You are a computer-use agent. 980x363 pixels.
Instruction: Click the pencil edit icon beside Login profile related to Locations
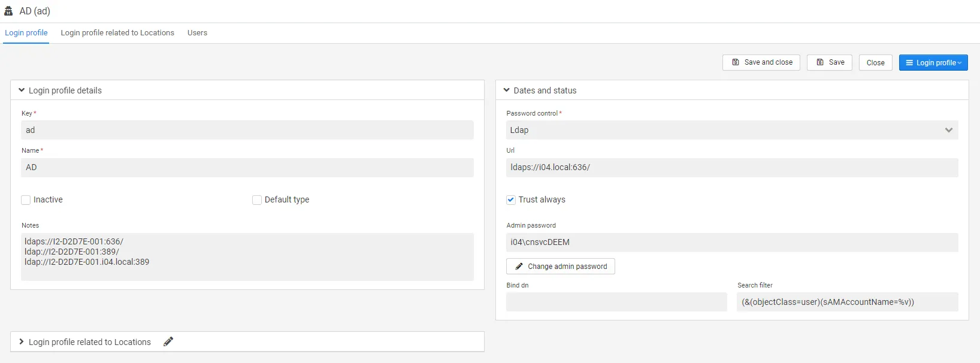(x=168, y=341)
